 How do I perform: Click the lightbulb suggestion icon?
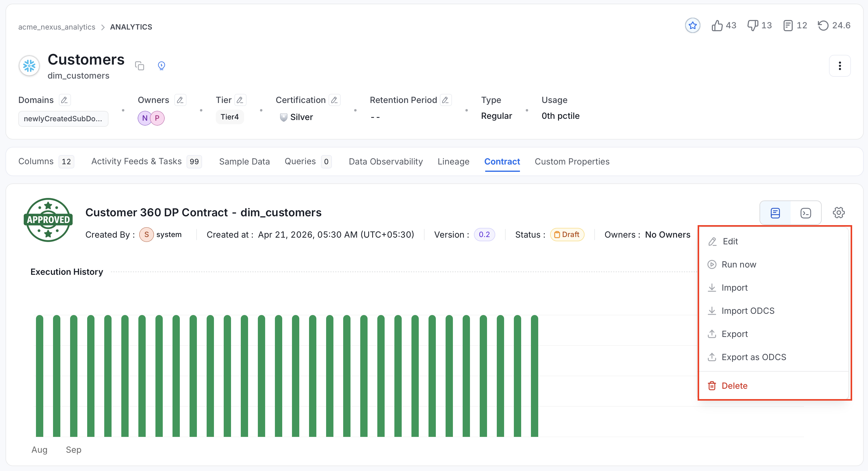point(162,66)
